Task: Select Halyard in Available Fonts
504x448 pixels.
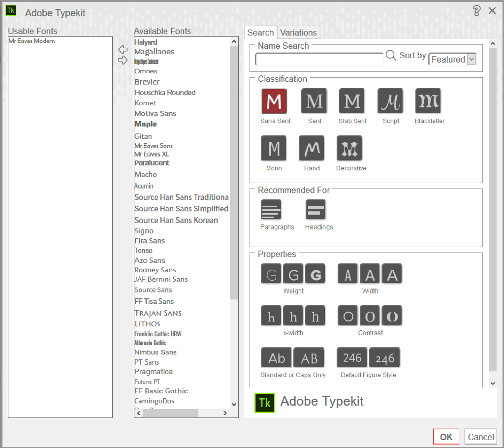Action: 146,42
